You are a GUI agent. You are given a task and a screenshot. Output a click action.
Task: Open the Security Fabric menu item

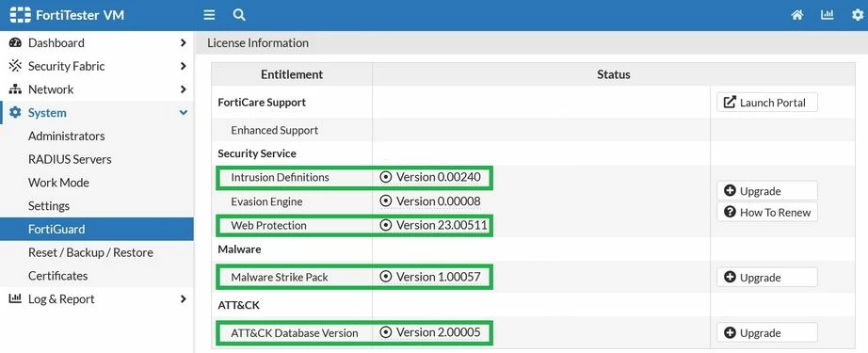click(x=97, y=66)
